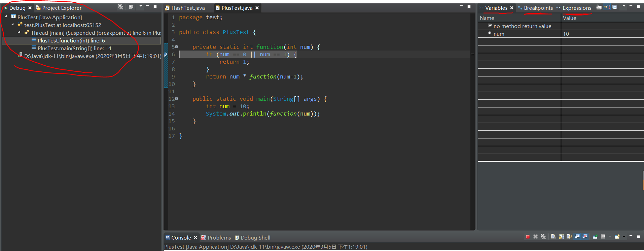Viewport: 644px width, 251px height.
Task: Close the Console tab
Action: pos(195,238)
